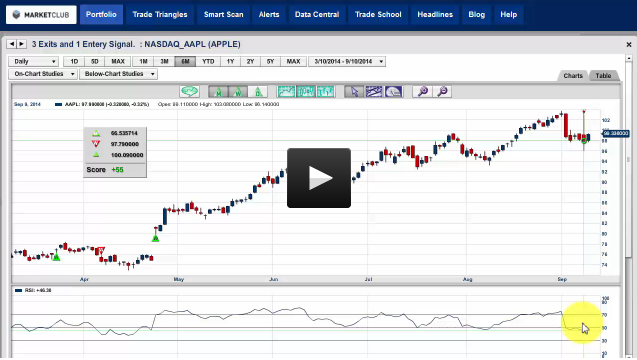637x360 pixels.
Task: Open the Portfolio tab
Action: [x=101, y=15]
